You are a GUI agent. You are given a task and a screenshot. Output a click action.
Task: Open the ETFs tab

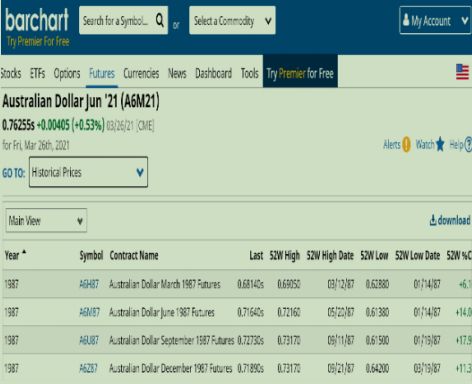tap(37, 73)
